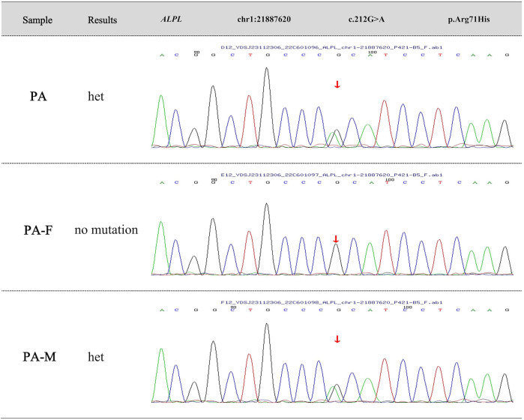This screenshot has height=420, width=524.
Task: Click the "p.Arg71His" protein change label
Action: [x=469, y=19]
